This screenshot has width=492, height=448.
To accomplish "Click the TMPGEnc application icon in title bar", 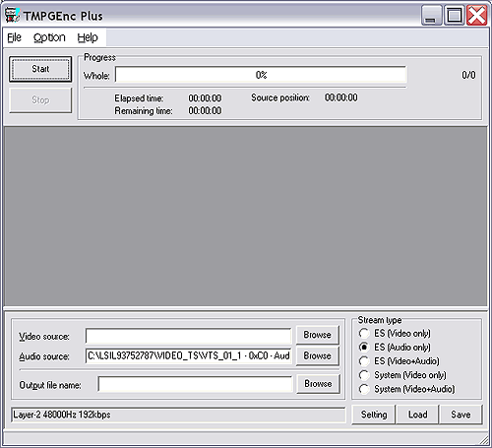I will [x=13, y=16].
